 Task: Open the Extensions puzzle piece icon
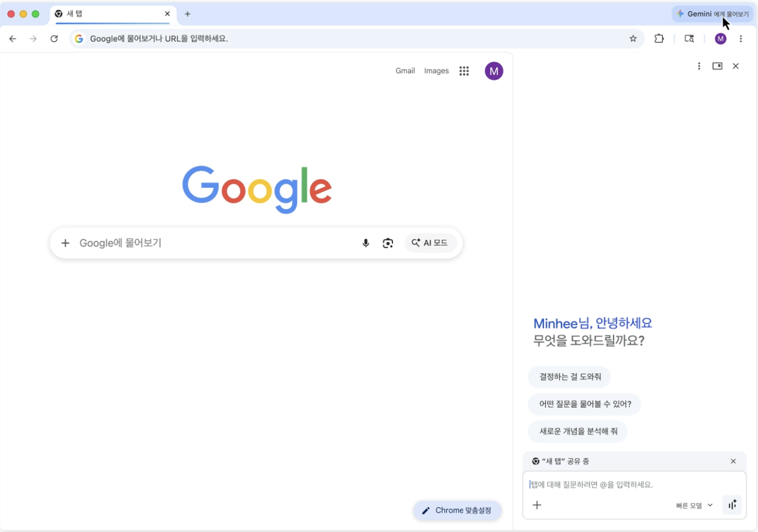pyautogui.click(x=659, y=38)
